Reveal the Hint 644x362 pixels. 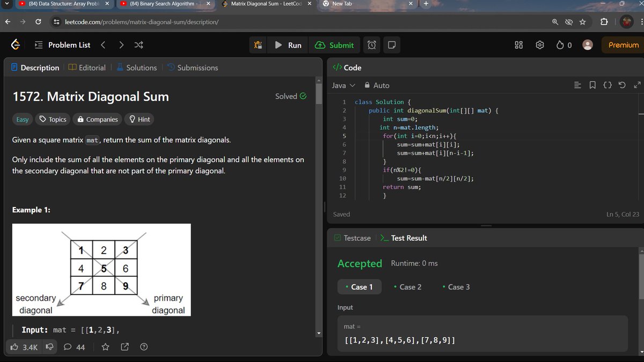tap(140, 119)
